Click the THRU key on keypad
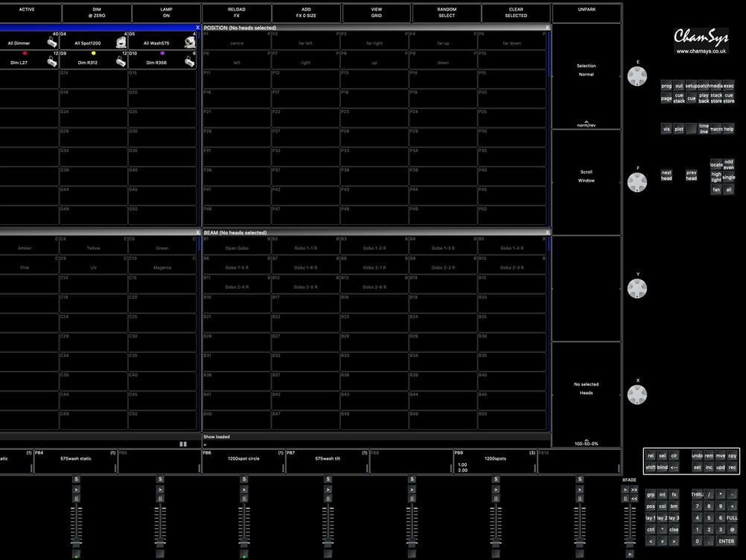Image resolution: width=746 pixels, height=560 pixels. [698, 494]
